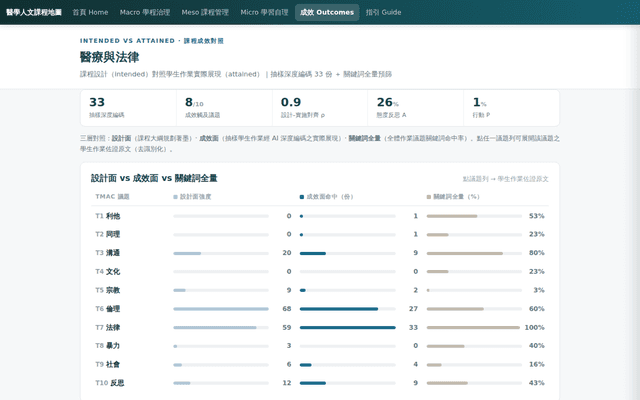The image size is (640, 400).
Task: Go to the Micro 學習自理 tab
Action: tap(264, 12)
